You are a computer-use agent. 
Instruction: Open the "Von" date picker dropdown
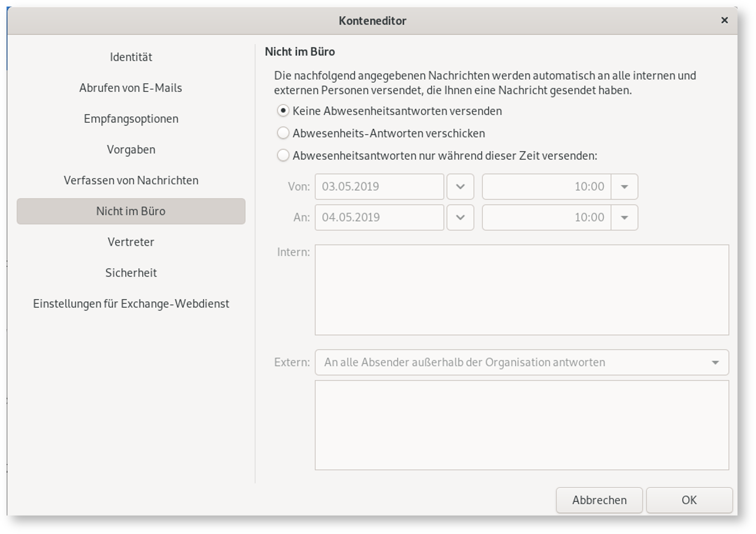tap(460, 187)
